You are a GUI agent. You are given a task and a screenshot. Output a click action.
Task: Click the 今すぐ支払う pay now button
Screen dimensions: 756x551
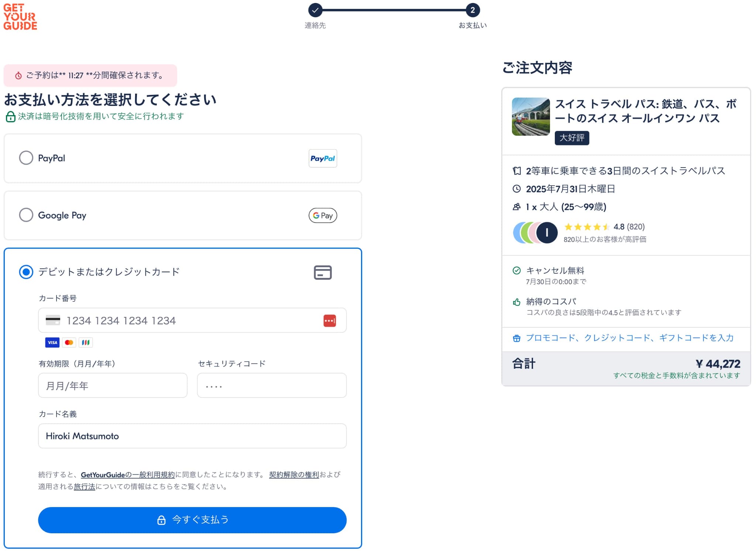click(192, 520)
